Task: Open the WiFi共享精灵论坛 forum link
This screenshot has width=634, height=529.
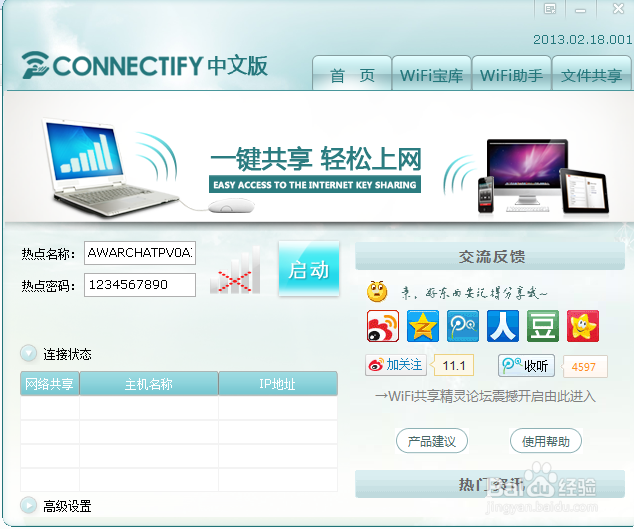Action: tap(485, 396)
